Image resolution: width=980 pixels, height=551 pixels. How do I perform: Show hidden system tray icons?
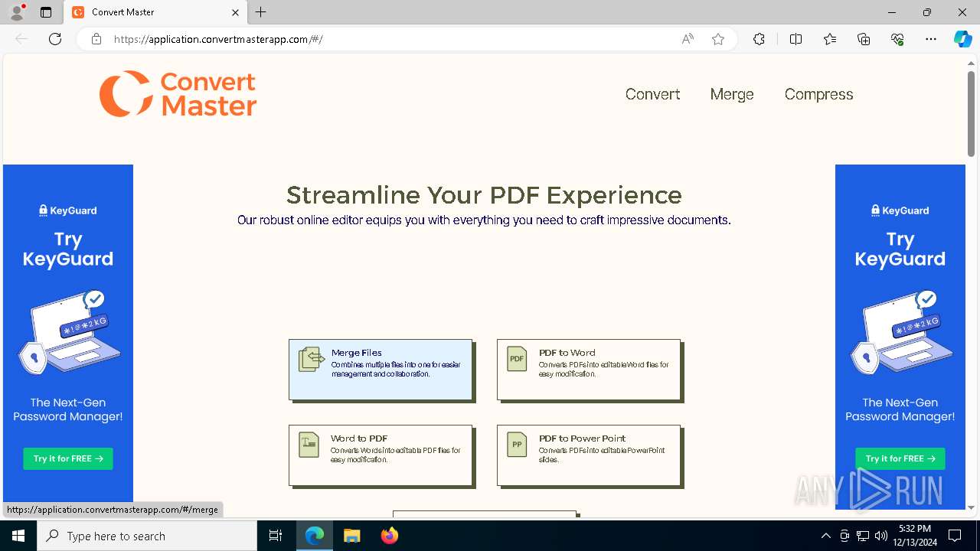(x=825, y=536)
